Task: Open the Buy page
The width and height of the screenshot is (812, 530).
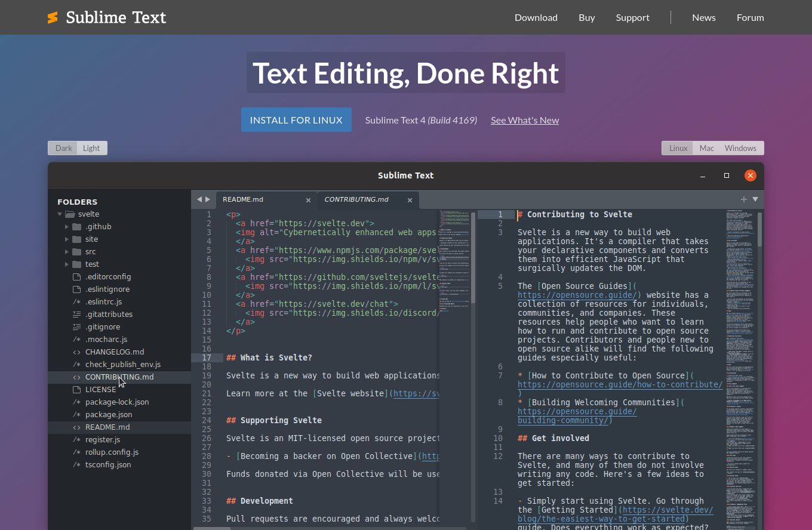Action: pyautogui.click(x=587, y=17)
